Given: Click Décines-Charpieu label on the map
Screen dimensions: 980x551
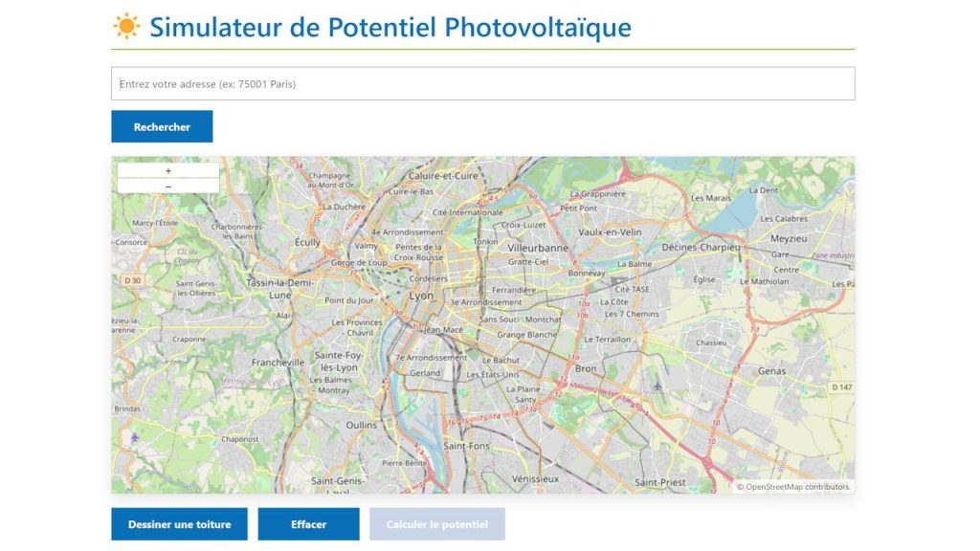Looking at the screenshot, I should point(701,248).
